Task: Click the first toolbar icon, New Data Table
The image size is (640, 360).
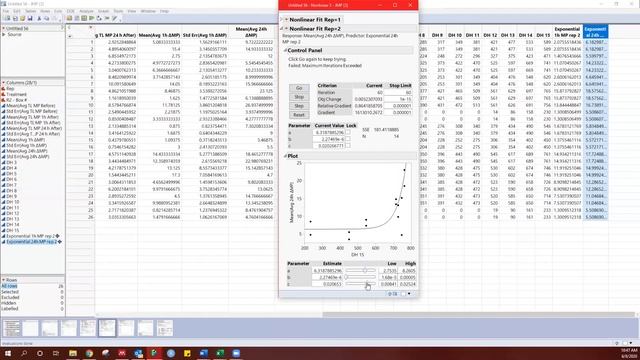Action: pos(8,18)
